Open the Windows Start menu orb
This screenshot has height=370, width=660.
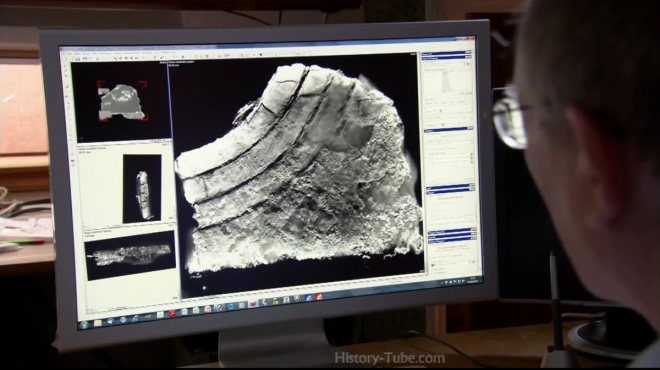[84, 325]
